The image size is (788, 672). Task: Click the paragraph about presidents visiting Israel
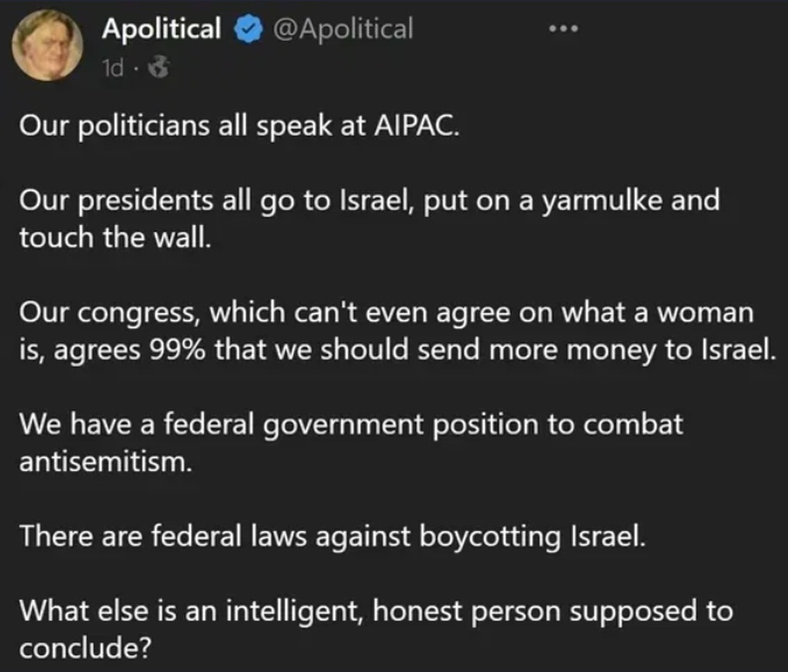(x=369, y=219)
